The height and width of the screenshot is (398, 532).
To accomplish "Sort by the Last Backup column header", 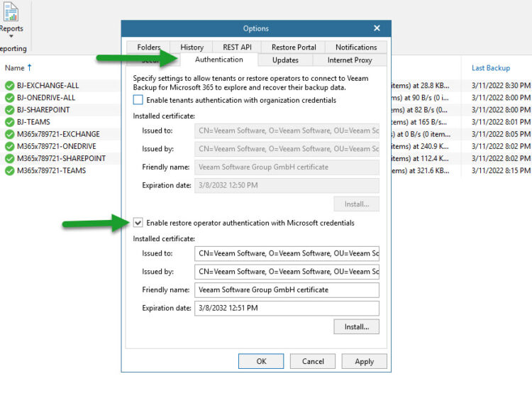I will (491, 68).
